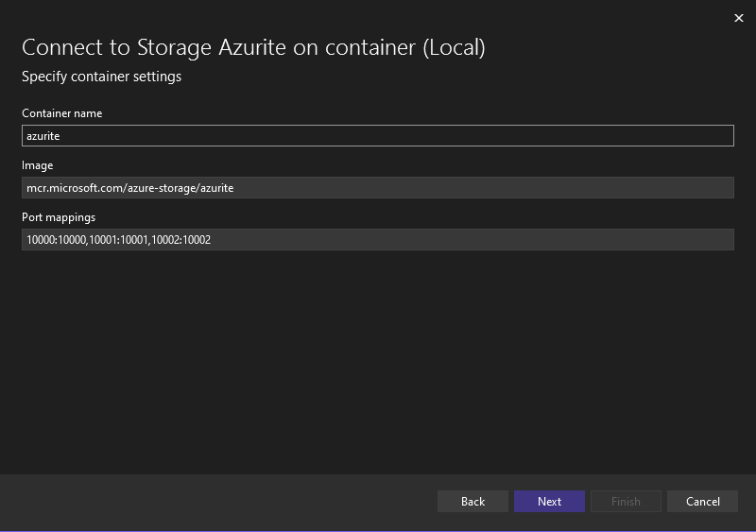Click the Port mappings field
Image resolution: width=756 pixels, height=532 pixels.
click(x=378, y=240)
